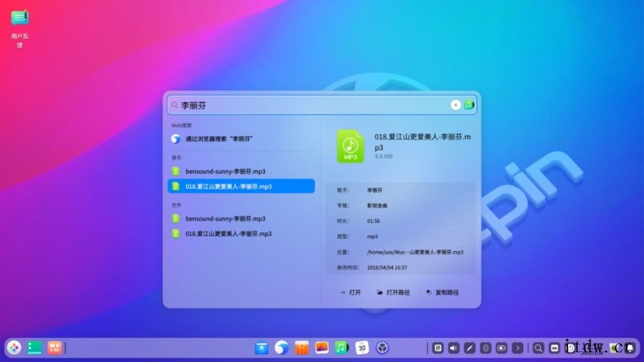Viewport: 644px width, 362px height.
Task: Click the 时长 value 01:56
Action: coord(374,221)
